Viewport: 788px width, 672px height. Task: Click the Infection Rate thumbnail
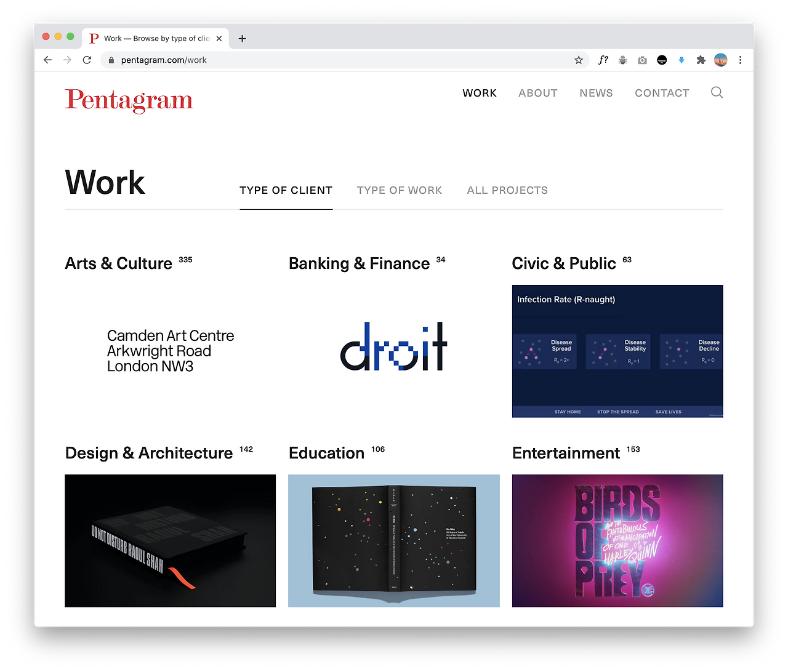[617, 351]
